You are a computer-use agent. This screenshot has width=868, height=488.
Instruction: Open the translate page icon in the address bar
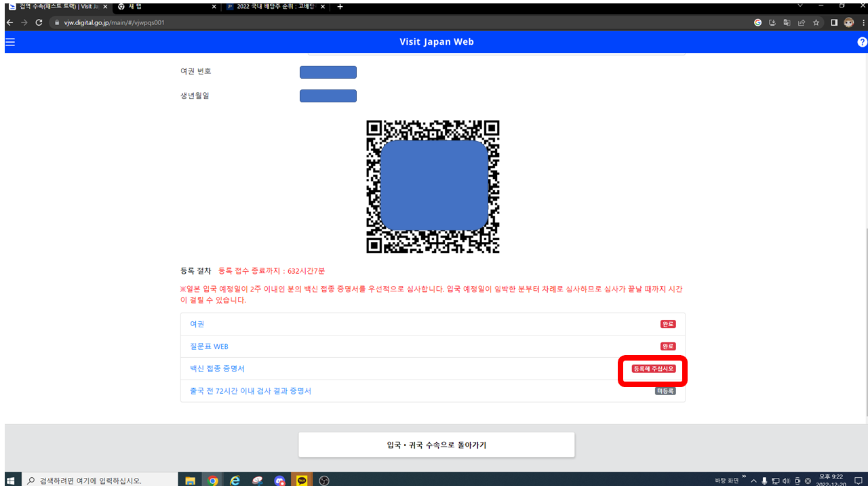[x=787, y=22]
